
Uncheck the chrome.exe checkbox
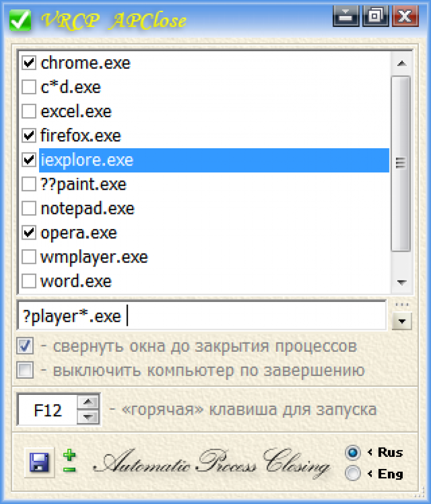(28, 63)
